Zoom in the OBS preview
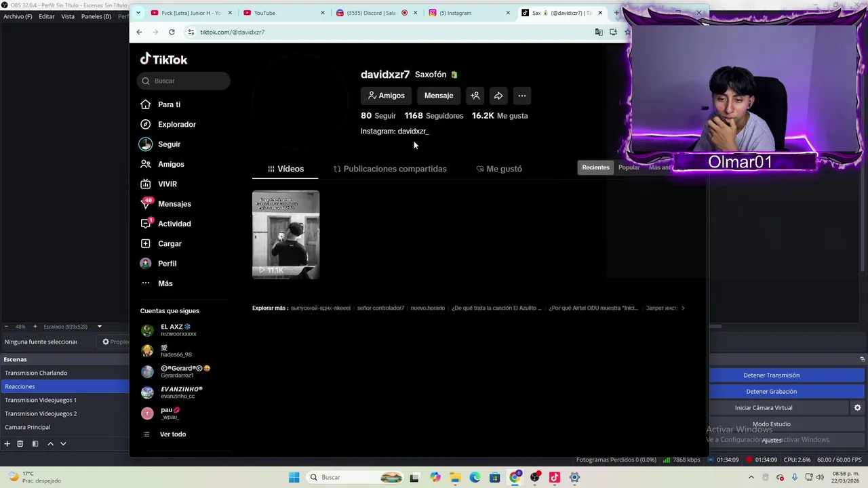Image resolution: width=868 pixels, height=488 pixels. 35,327
